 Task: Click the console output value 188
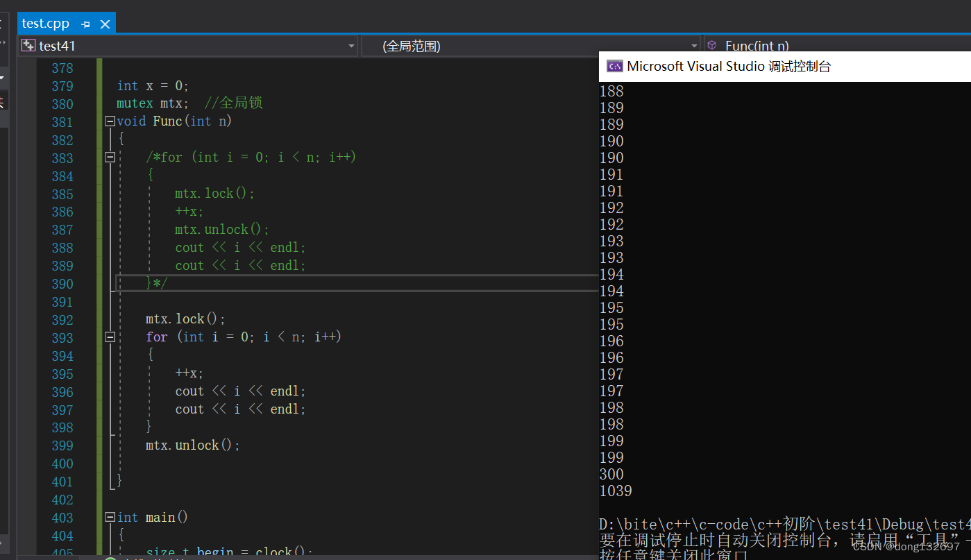click(x=611, y=92)
